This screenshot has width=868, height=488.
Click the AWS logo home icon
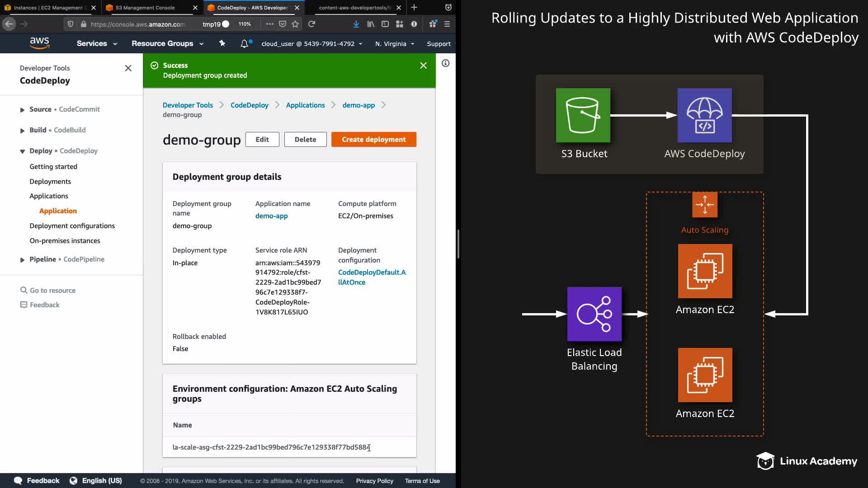tap(39, 43)
